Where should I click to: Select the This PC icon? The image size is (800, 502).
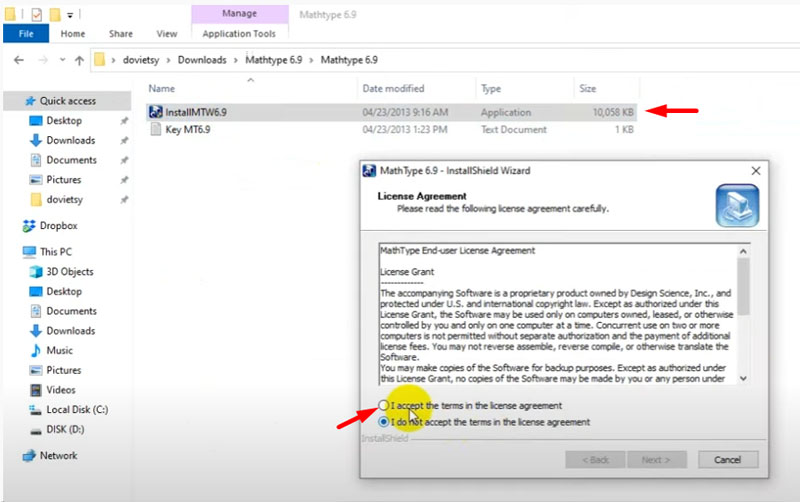click(29, 252)
